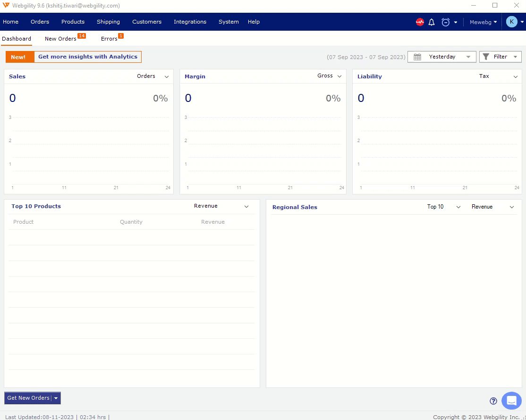
Task: Switch to the Errors tab
Action: pyautogui.click(x=109, y=39)
